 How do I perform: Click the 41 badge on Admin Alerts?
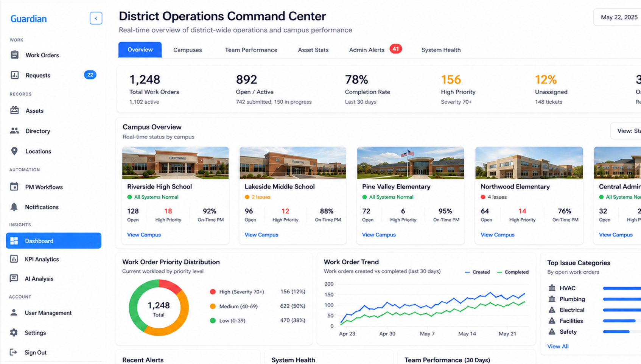[395, 49]
